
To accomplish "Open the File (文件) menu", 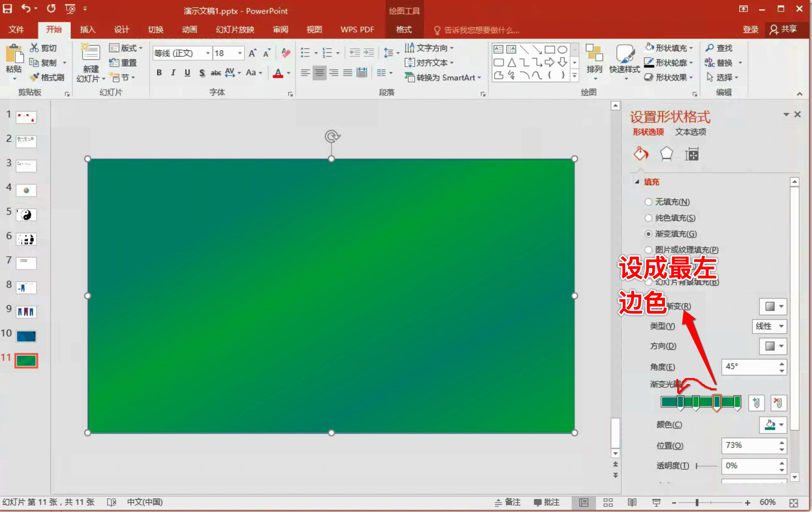I will point(16,29).
